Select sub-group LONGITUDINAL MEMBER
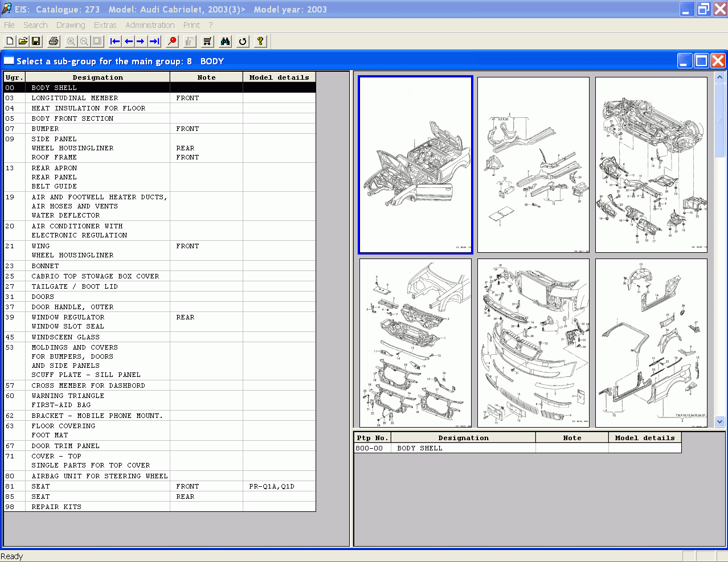 point(159,98)
